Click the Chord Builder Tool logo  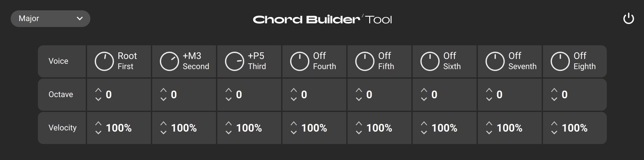[322, 19]
